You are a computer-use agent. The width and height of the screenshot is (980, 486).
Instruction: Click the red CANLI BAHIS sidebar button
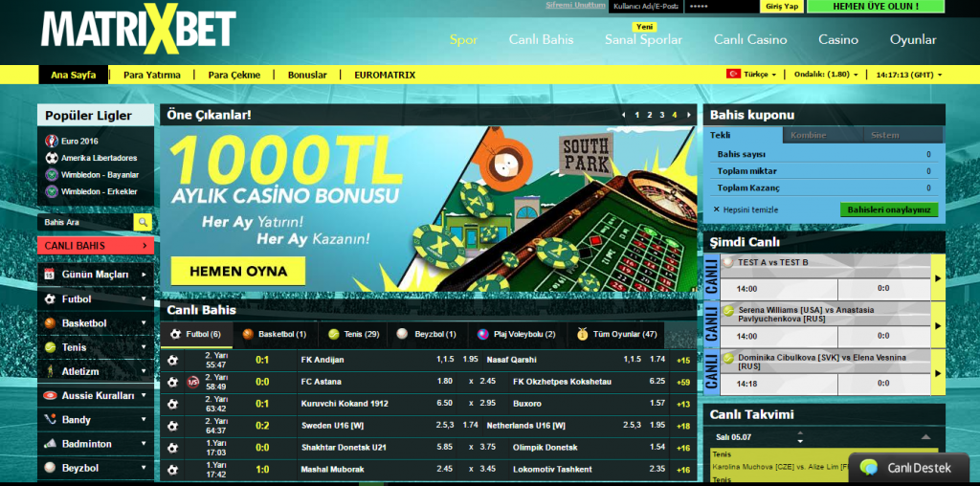[x=96, y=246]
